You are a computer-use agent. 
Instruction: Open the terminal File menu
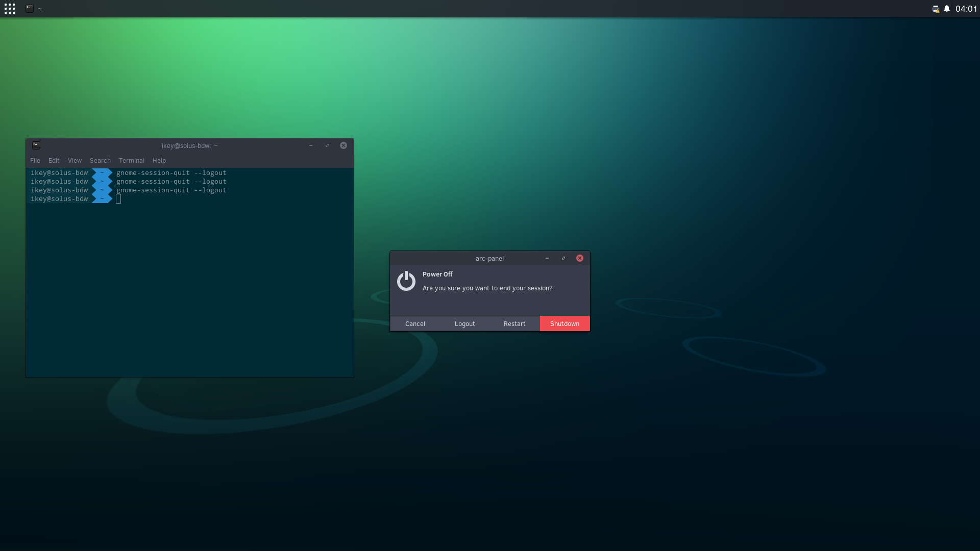coord(35,160)
